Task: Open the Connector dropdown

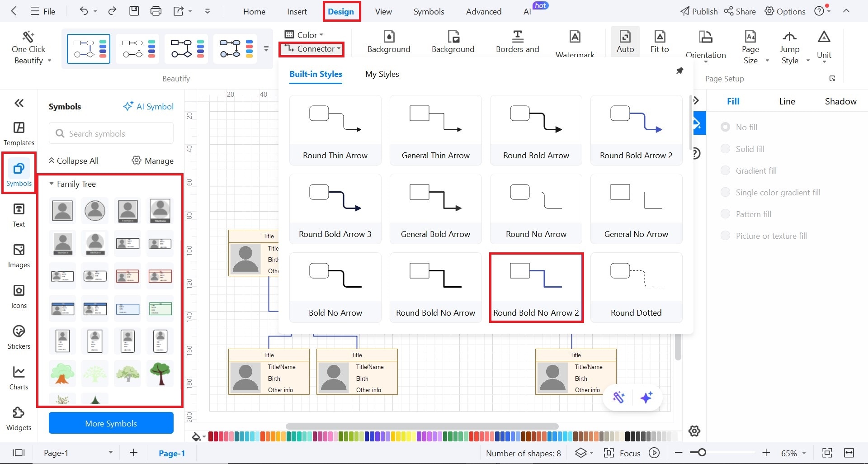Action: coord(312,49)
